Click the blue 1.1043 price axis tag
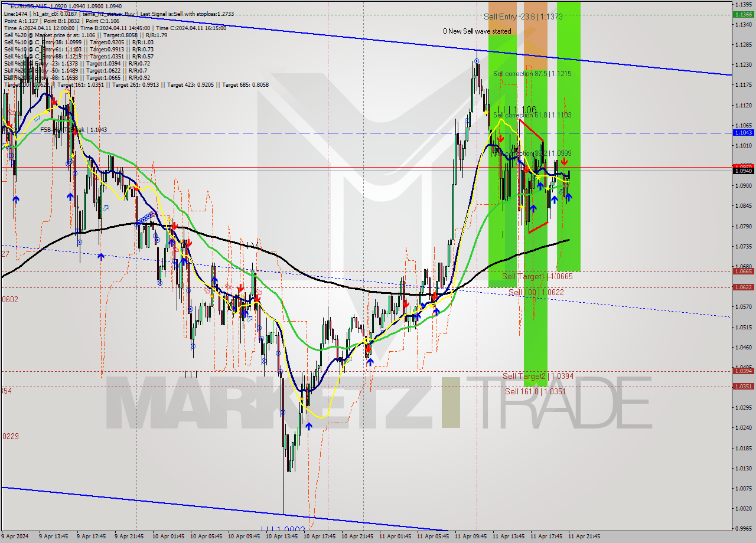Image resolution: width=756 pixels, height=543 pixels. point(743,132)
